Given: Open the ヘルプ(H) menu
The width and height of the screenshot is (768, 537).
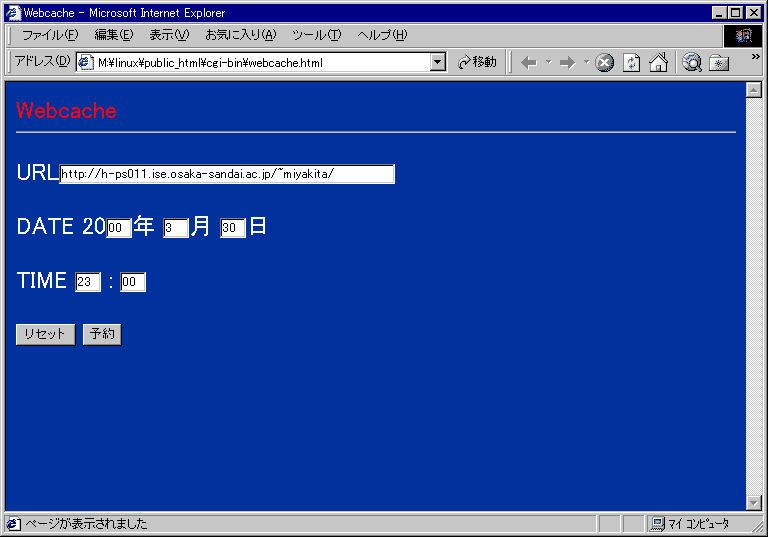Looking at the screenshot, I should [382, 35].
